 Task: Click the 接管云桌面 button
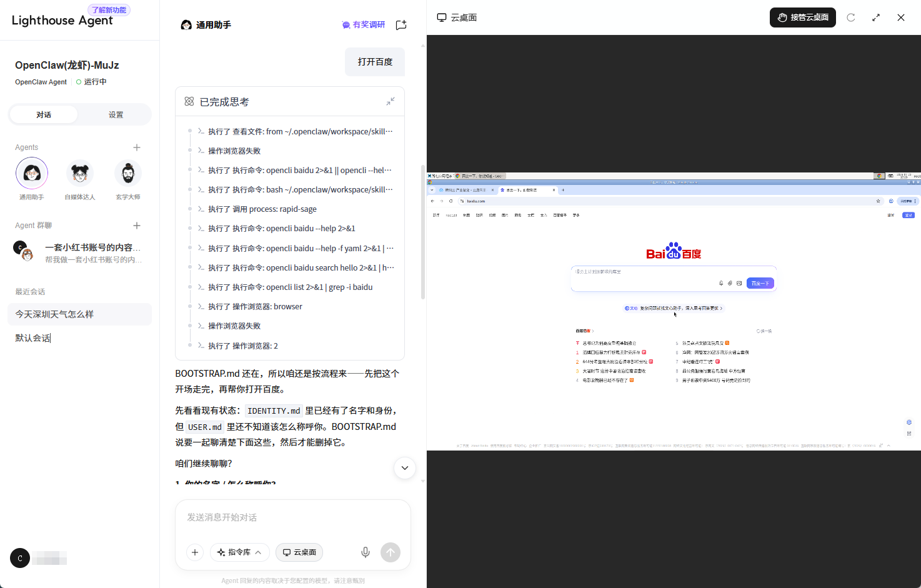click(x=803, y=17)
